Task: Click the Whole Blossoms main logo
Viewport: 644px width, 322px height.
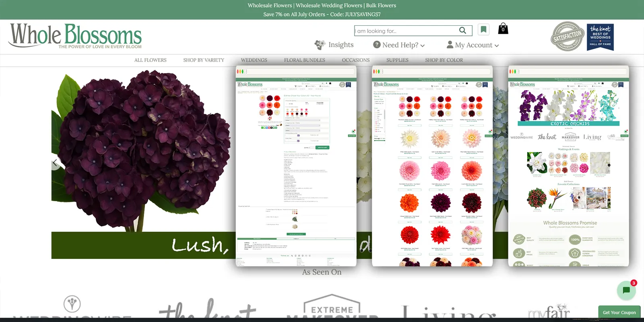Action: [75, 36]
